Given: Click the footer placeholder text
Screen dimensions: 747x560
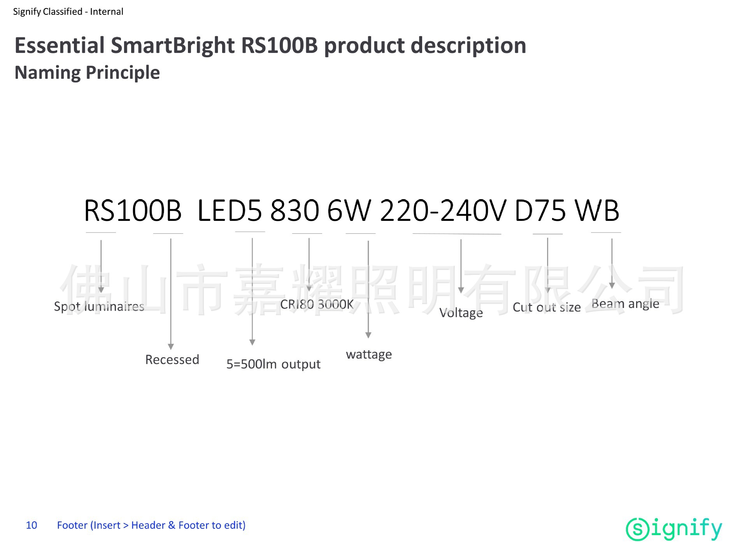Looking at the screenshot, I should tap(151, 525).
